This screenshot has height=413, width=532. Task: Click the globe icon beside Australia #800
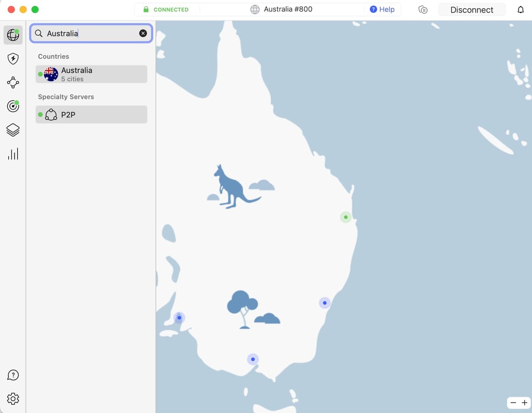255,9
